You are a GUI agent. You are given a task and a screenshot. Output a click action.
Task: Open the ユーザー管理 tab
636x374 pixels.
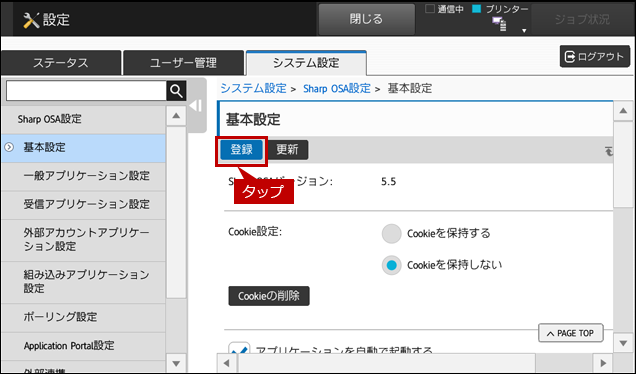pos(183,63)
